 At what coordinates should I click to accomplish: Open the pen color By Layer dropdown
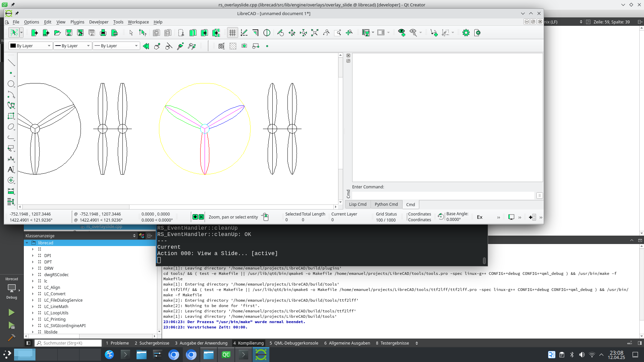(31, 46)
